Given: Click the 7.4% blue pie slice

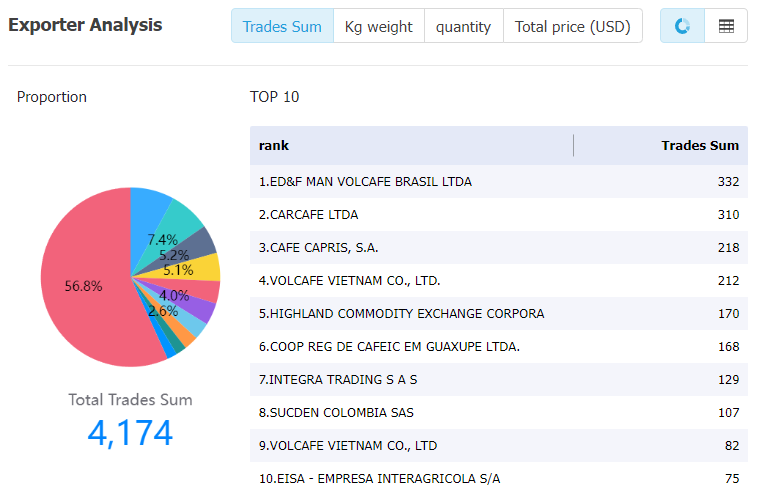Looking at the screenshot, I should tap(147, 217).
